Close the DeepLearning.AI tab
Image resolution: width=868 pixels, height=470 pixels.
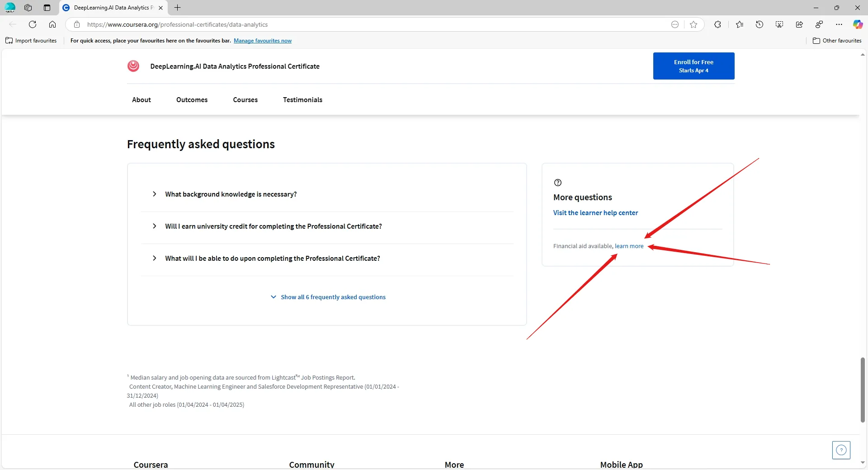[x=160, y=8]
